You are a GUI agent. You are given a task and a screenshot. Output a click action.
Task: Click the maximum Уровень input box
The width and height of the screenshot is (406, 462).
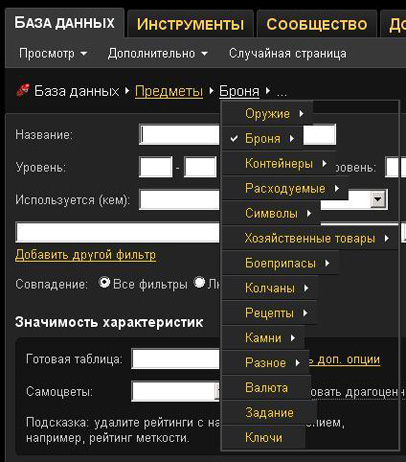coord(200,167)
